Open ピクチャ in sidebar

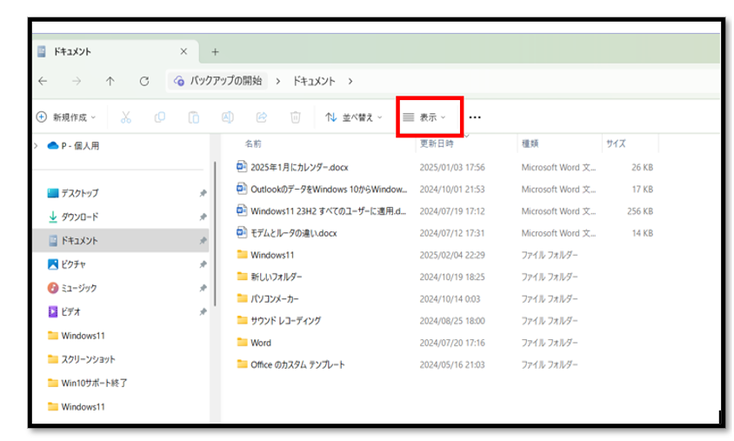click(x=121, y=265)
